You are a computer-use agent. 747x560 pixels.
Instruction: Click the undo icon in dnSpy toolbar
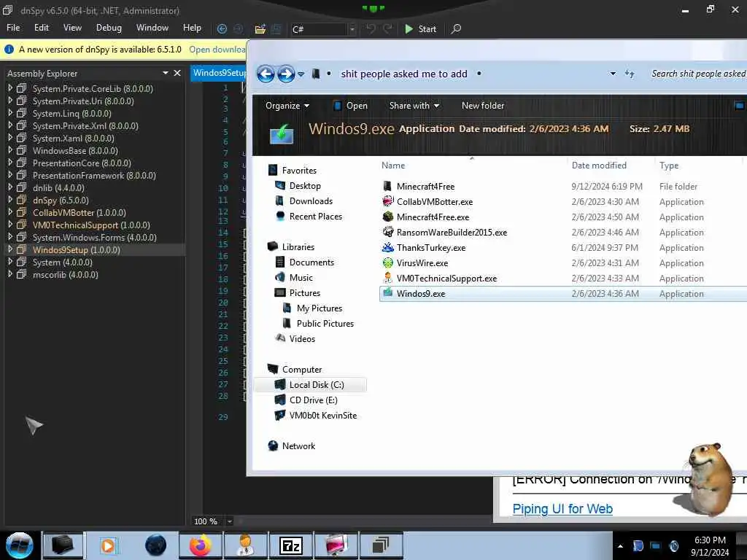[371, 29]
